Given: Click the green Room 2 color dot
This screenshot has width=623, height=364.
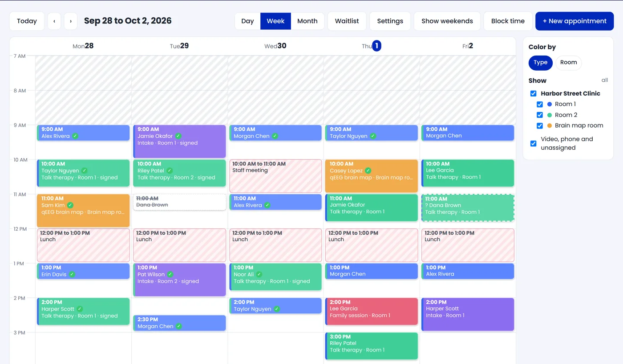Looking at the screenshot, I should click(549, 115).
